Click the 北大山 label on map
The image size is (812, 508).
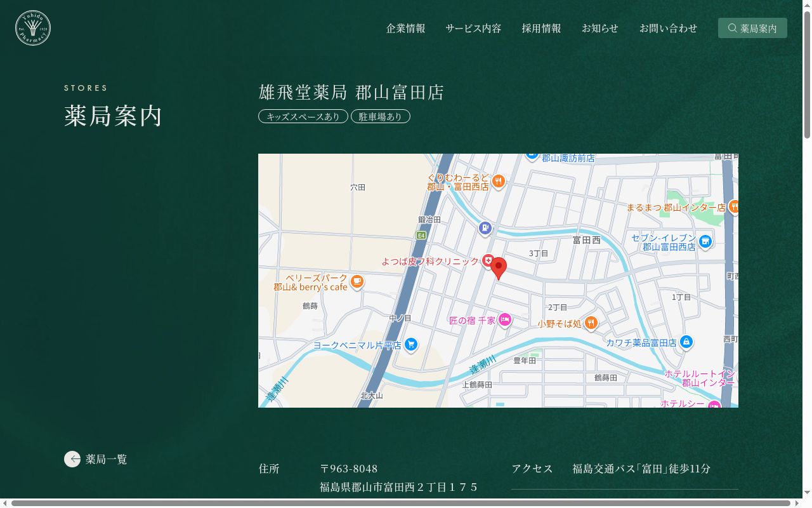[372, 396]
